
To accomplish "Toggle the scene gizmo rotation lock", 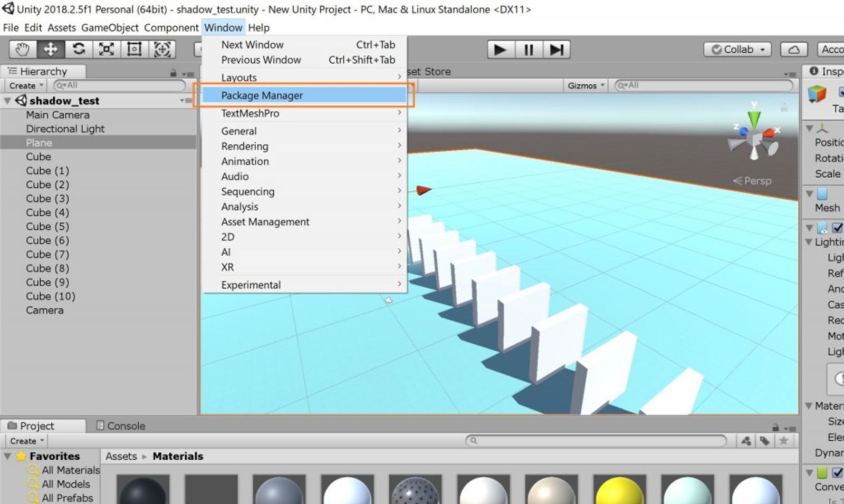I will [x=784, y=108].
